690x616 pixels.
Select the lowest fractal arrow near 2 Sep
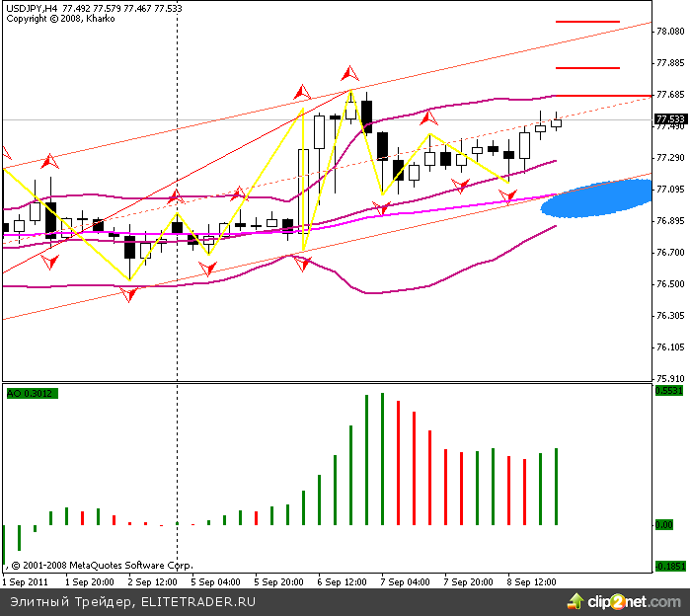click(x=129, y=293)
